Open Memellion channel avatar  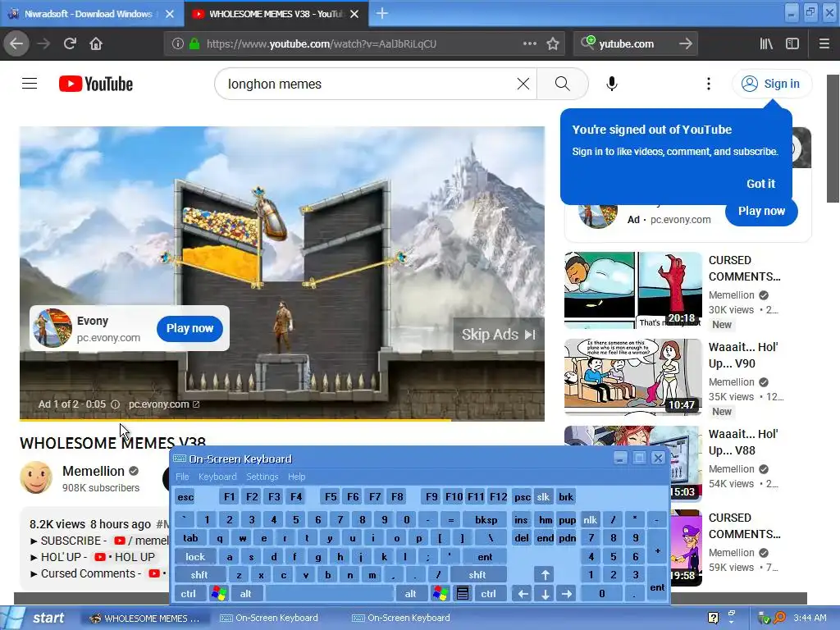36,477
